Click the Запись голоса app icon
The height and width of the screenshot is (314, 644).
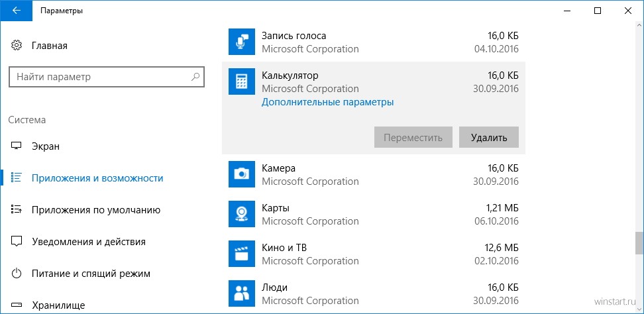click(x=241, y=42)
